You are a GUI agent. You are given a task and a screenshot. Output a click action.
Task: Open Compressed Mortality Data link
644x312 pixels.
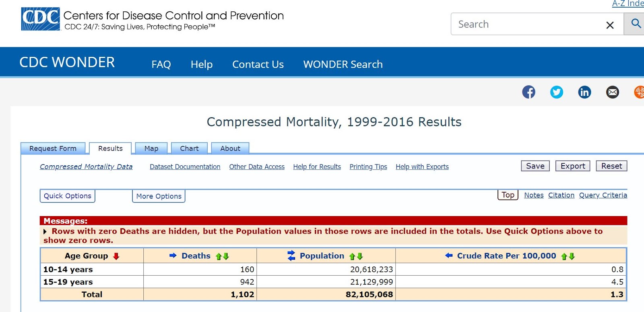(x=86, y=166)
